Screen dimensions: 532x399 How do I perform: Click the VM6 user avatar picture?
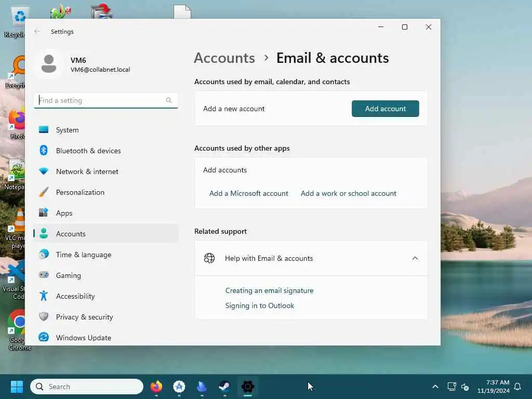click(x=49, y=64)
